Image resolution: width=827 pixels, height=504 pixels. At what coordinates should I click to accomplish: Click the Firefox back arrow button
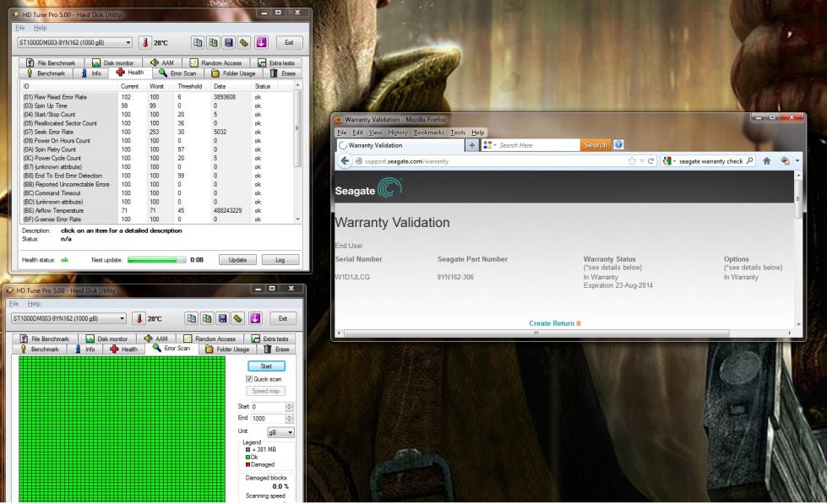[x=345, y=160]
